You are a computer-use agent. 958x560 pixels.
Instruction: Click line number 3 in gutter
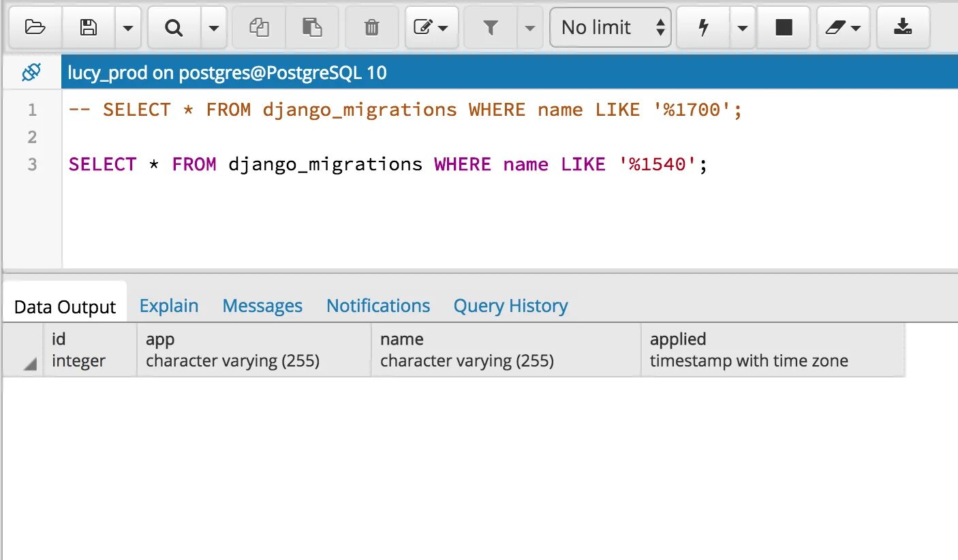[32, 164]
